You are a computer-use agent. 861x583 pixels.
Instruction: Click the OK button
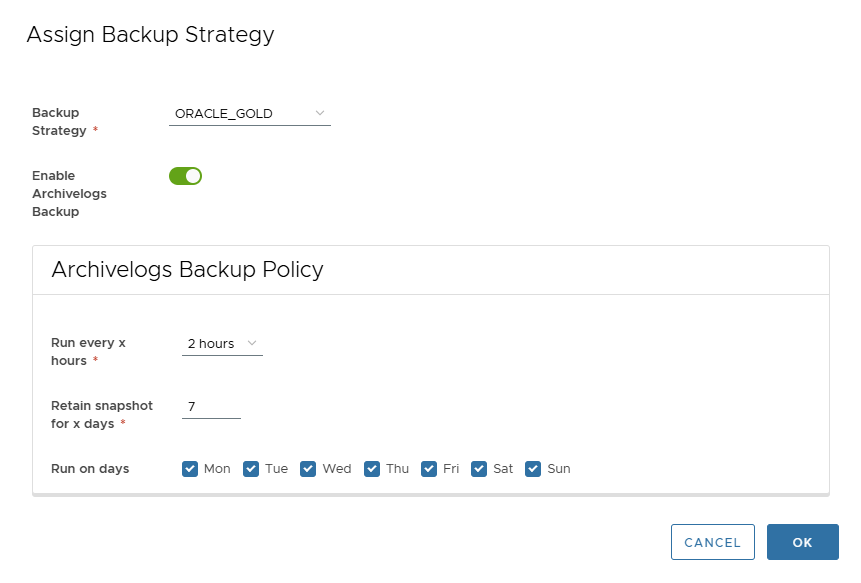(x=802, y=542)
